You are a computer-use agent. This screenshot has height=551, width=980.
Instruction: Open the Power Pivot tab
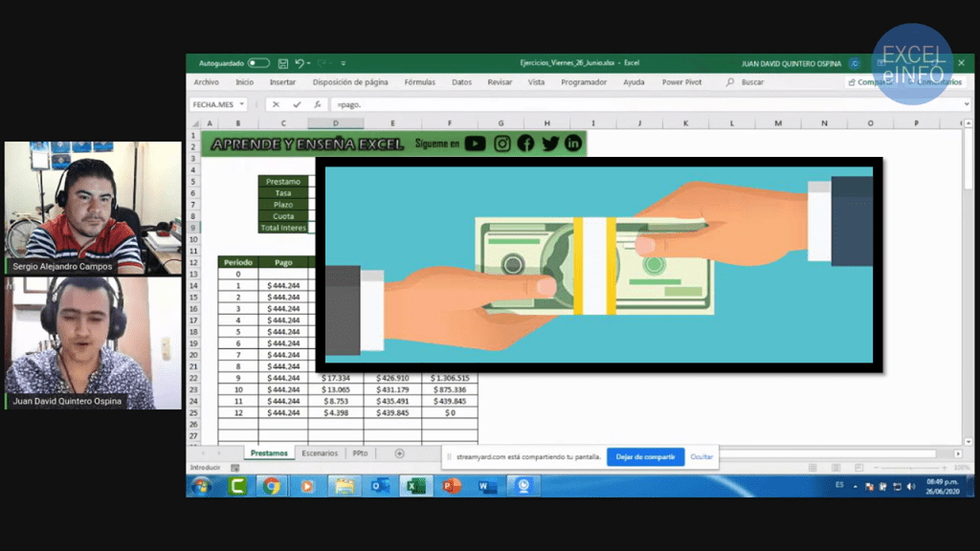[x=681, y=82]
